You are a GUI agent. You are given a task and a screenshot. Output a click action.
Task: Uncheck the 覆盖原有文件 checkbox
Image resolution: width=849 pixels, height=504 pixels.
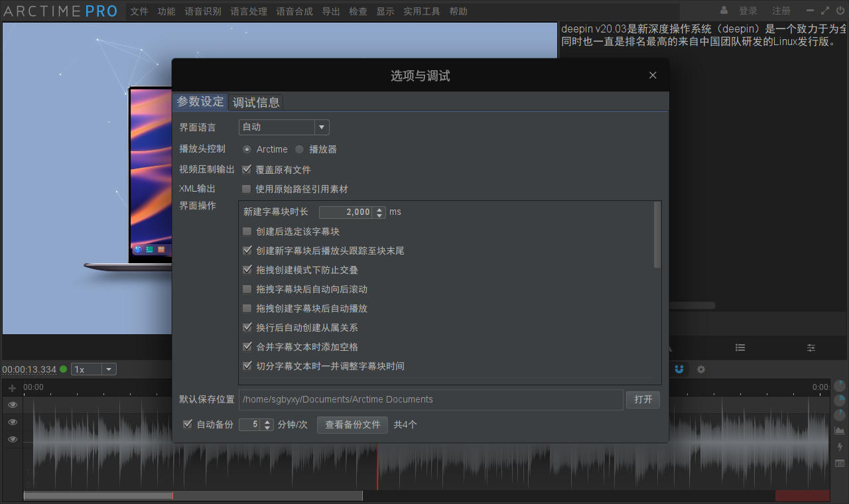[247, 170]
